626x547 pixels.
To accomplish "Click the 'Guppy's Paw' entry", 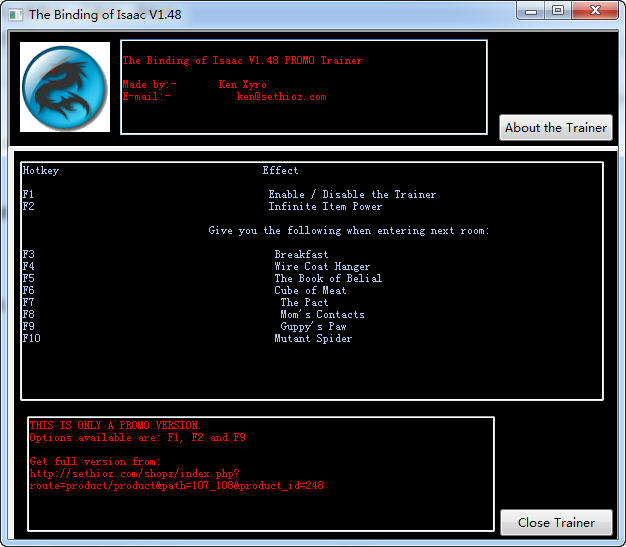I will point(313,327).
